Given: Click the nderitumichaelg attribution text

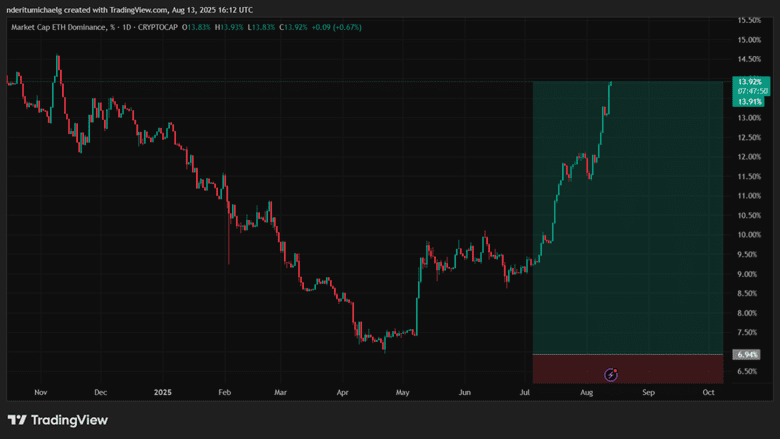Looking at the screenshot, I should [40, 8].
